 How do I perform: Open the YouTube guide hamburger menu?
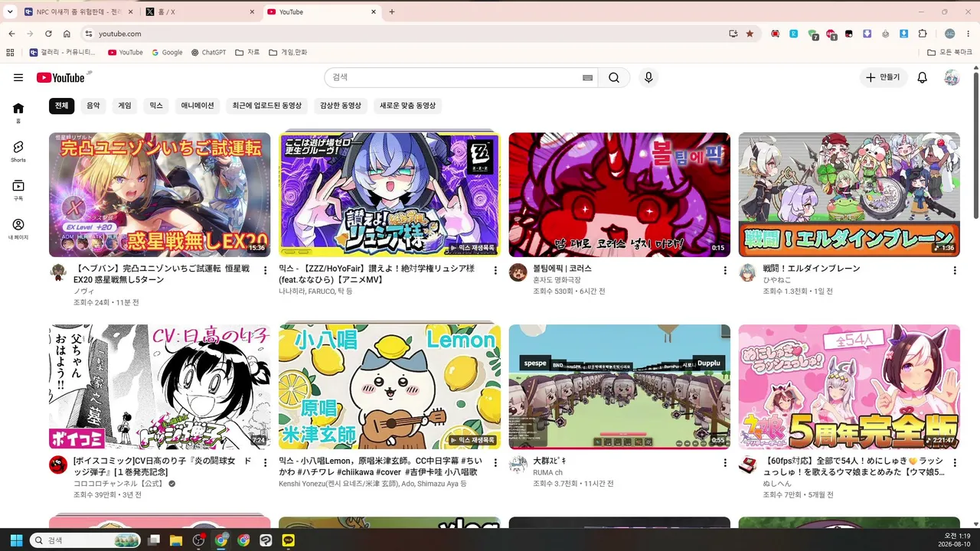click(18, 77)
